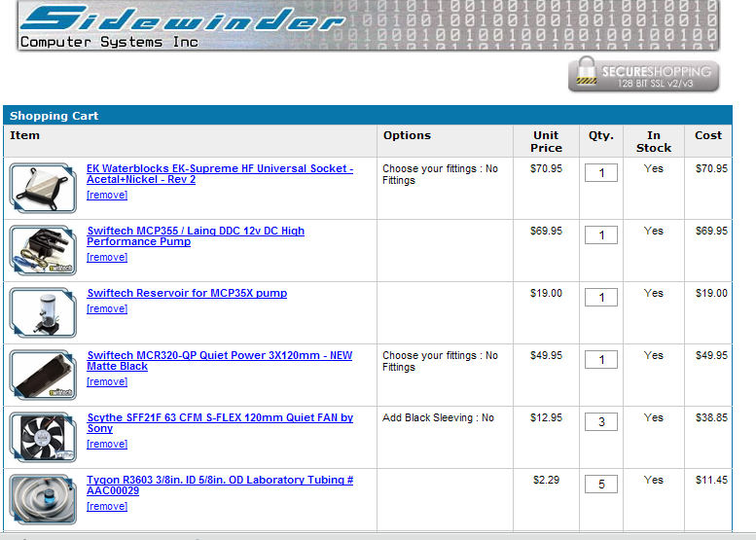Screen dimensions: 756x540
Task: Click the $70.95 unit price cell
Action: coord(546,168)
